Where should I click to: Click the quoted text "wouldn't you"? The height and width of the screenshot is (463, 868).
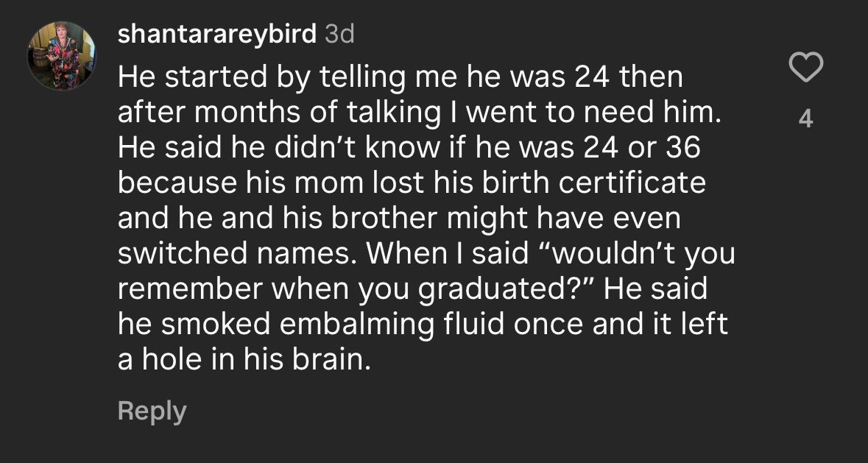[641, 254]
